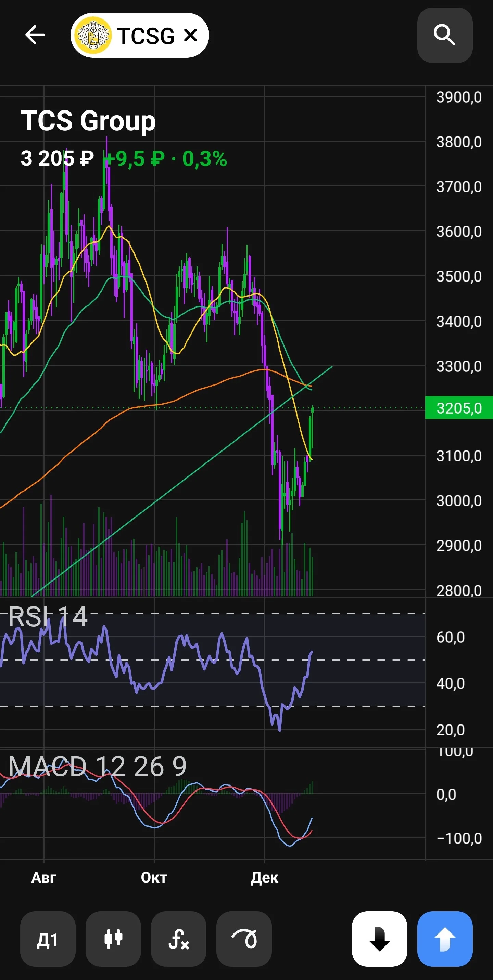Tap the TCS Group yellow logo

93,35
